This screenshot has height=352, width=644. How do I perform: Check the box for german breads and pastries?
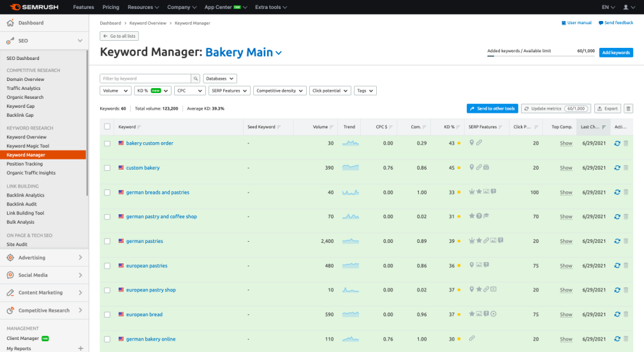107,193
